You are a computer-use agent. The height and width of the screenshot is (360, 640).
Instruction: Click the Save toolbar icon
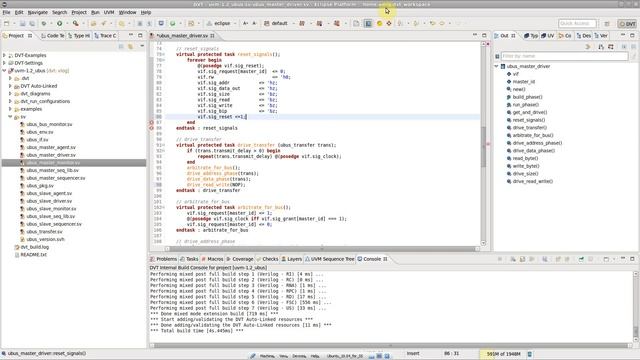pos(22,24)
